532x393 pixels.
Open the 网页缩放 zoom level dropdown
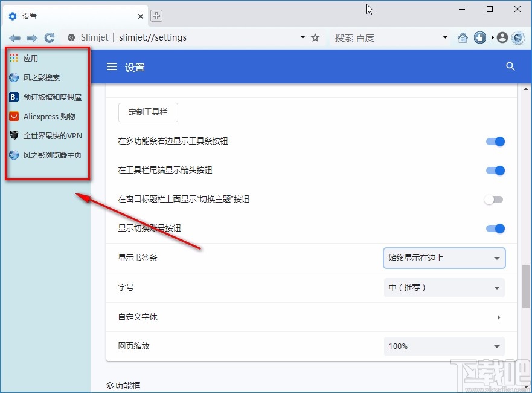click(x=444, y=346)
